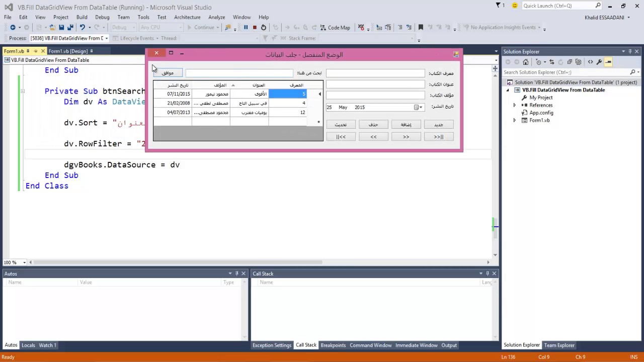This screenshot has width=644, height=362.
Task: Click the calendar icon in the date picker
Action: point(416,107)
